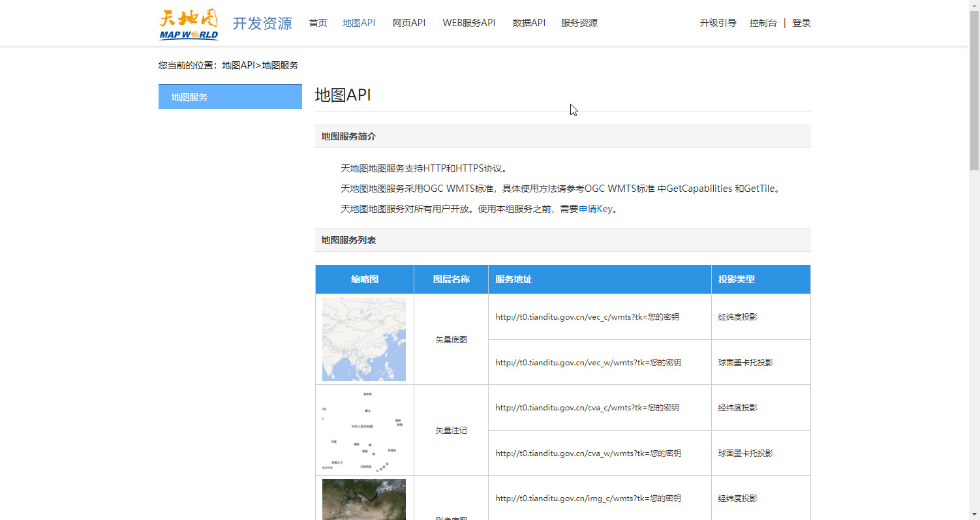Click the 投影类型 column header
This screenshot has width=980, height=520.
(x=761, y=279)
